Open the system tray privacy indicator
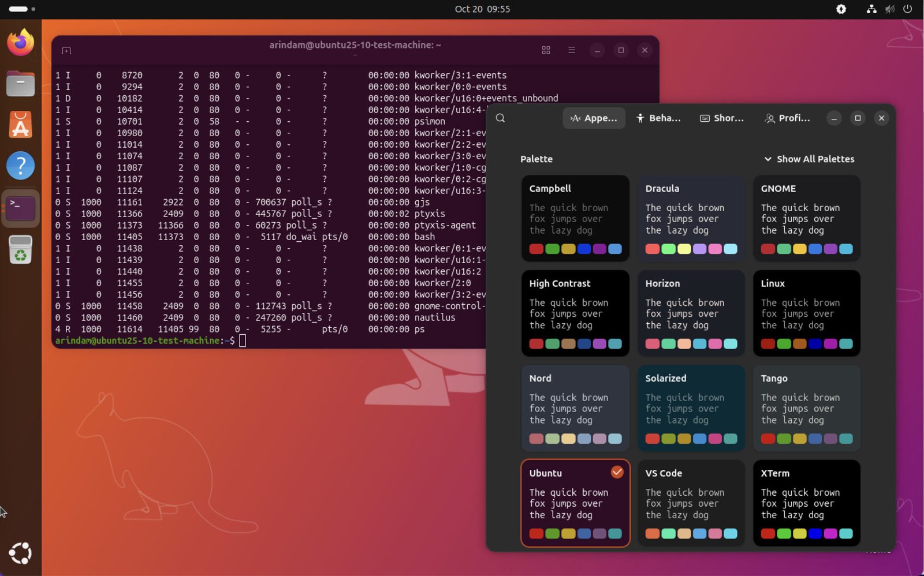The image size is (924, 576). point(841,9)
